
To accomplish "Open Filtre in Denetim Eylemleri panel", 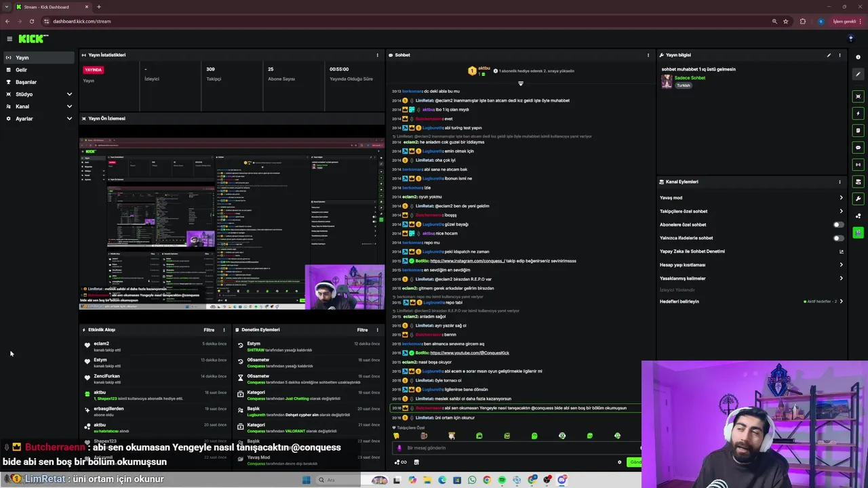I will tap(363, 330).
